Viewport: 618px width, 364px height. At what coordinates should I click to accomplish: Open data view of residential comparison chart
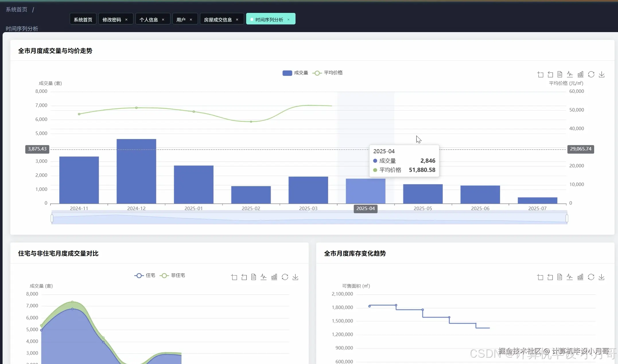[254, 277]
